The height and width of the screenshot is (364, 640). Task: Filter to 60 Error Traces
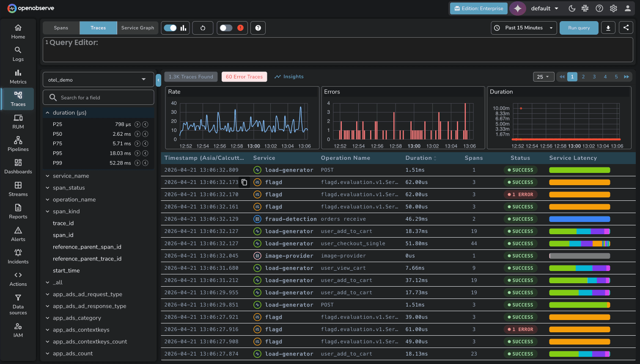[244, 77]
